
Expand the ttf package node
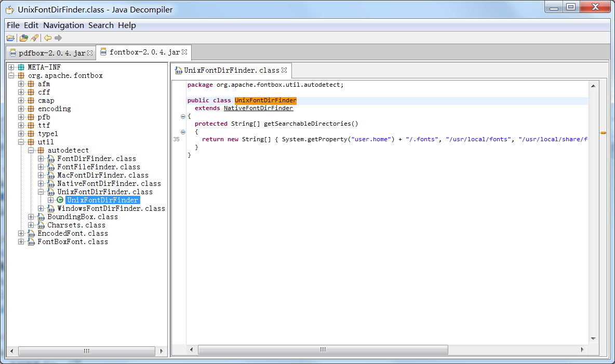click(21, 125)
